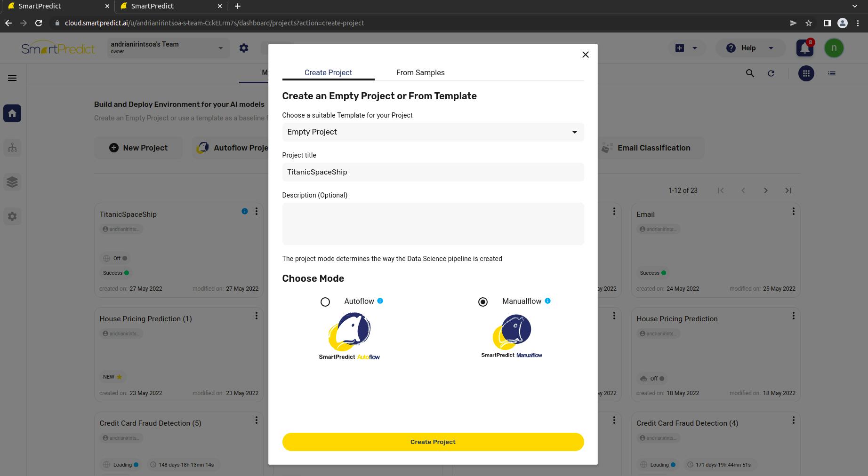Open notifications bell icon

(x=805, y=48)
